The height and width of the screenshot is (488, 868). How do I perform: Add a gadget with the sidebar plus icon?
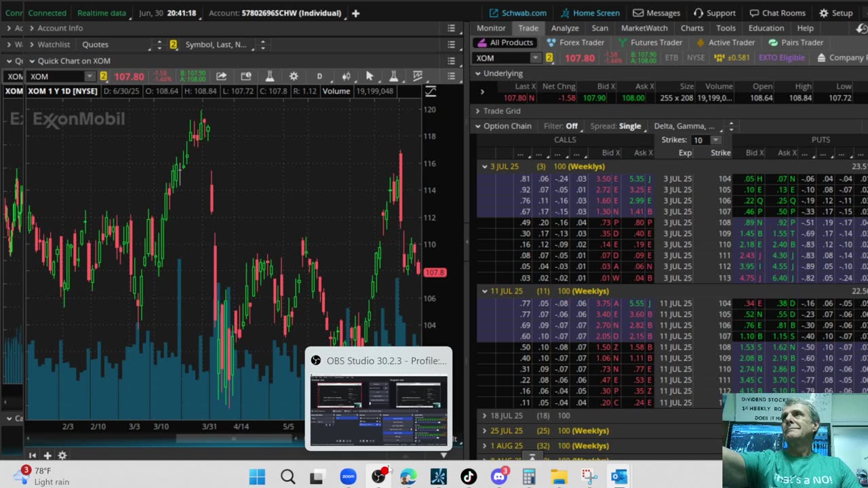pyautogui.click(x=47, y=455)
